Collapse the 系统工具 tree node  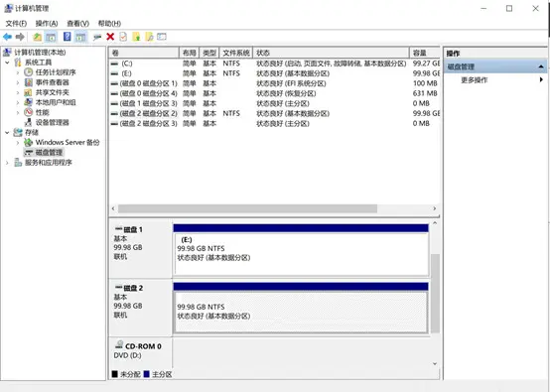click(7, 63)
